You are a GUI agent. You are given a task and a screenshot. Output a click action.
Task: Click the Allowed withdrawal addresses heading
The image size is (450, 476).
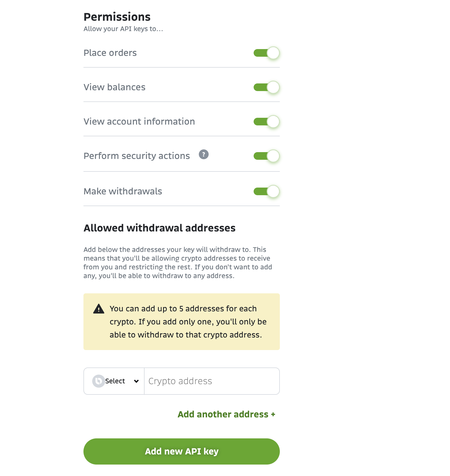[x=159, y=228]
